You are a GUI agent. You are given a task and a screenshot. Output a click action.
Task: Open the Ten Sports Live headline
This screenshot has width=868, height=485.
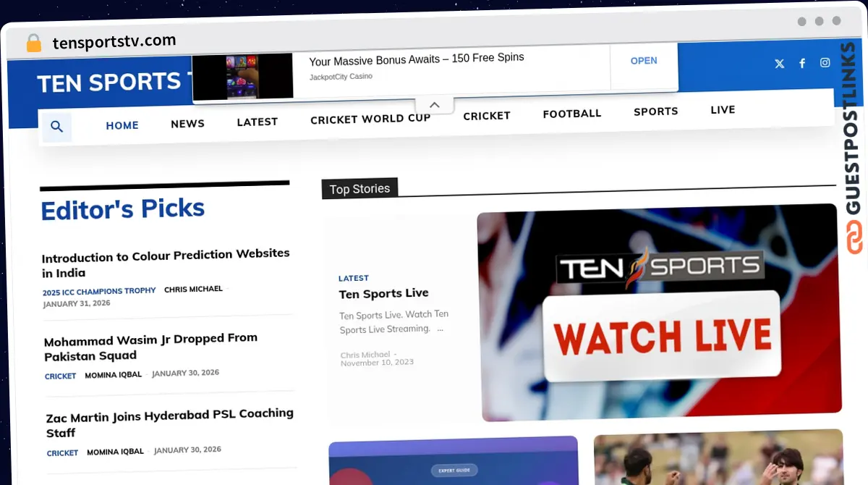(384, 293)
